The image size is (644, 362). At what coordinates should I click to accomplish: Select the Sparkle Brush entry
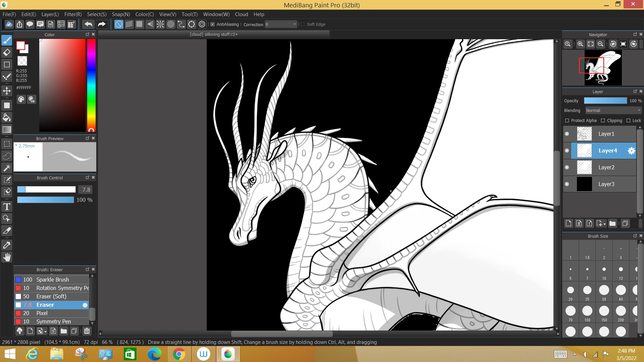click(53, 280)
